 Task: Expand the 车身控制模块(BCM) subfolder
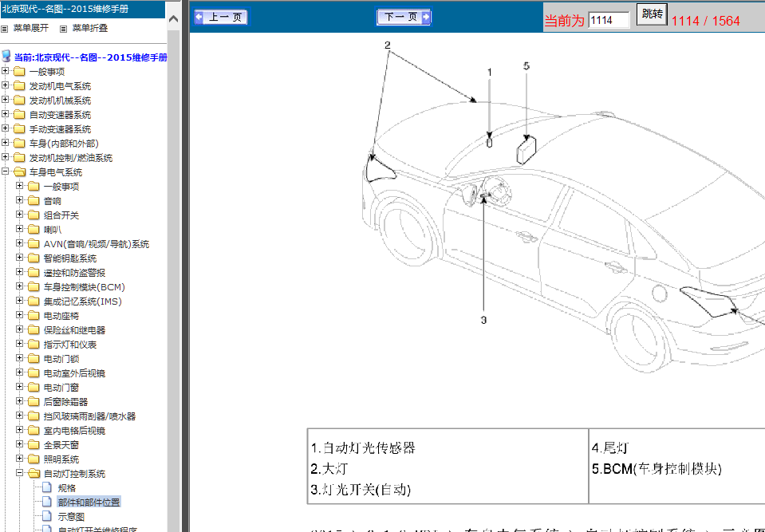pyautogui.click(x=19, y=286)
